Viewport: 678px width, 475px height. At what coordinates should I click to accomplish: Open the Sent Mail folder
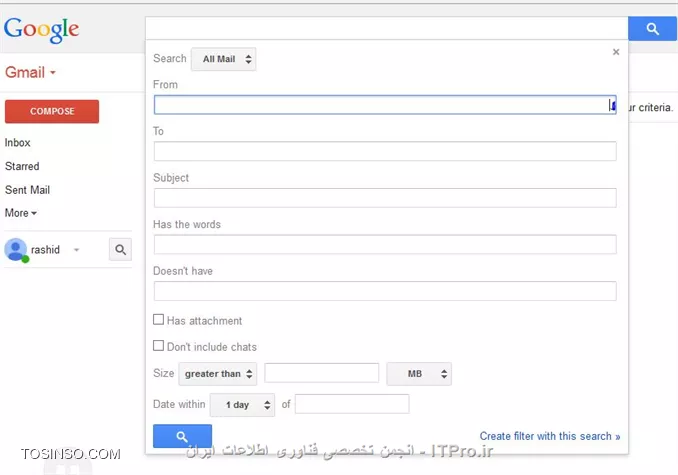tap(27, 190)
